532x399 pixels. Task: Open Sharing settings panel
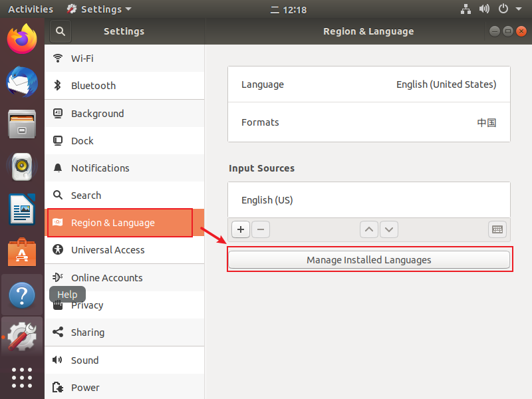point(124,332)
